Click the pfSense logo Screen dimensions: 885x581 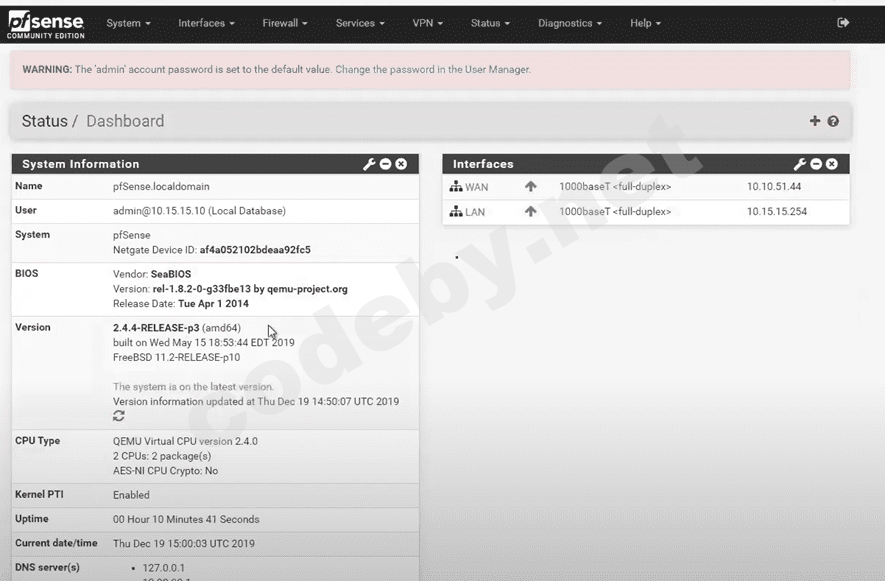46,25
